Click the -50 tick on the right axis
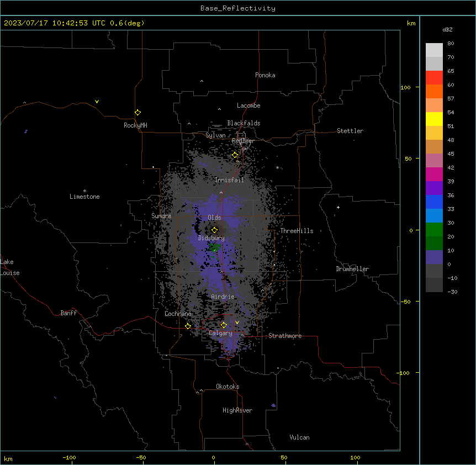Image resolution: width=476 pixels, height=465 pixels. pyautogui.click(x=405, y=302)
